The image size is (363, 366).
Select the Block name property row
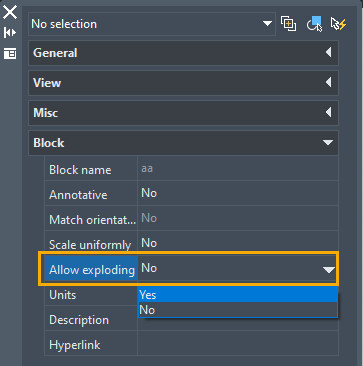pos(191,168)
